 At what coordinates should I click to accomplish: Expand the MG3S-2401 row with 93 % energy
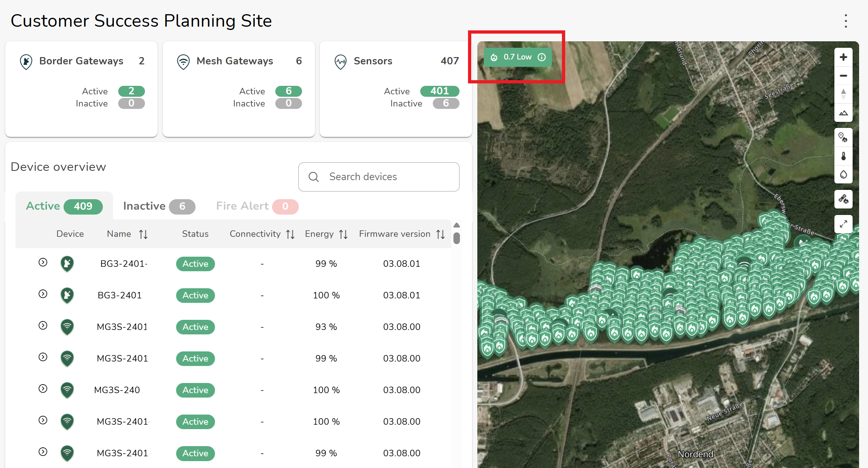43,325
